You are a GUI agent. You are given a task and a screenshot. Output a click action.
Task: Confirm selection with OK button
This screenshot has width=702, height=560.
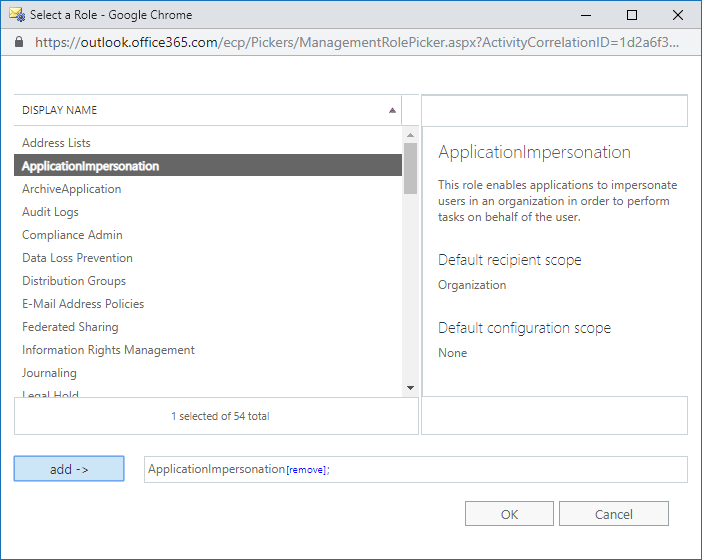click(509, 514)
